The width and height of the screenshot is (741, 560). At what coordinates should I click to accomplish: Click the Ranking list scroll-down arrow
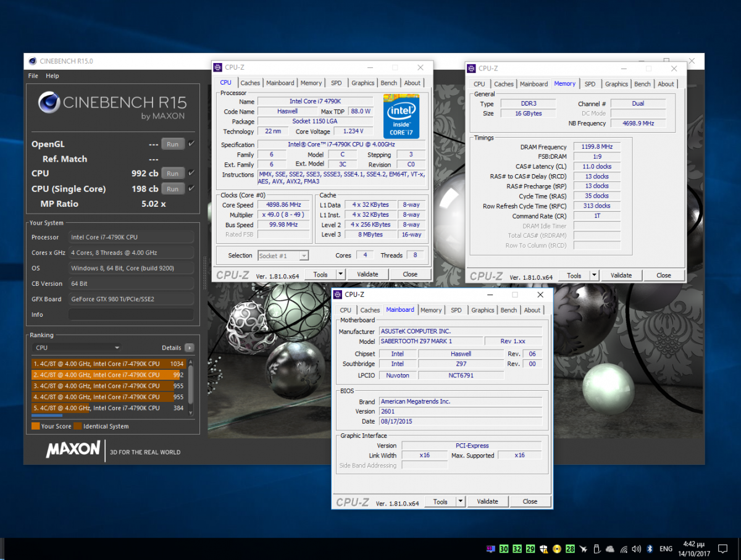tap(190, 412)
